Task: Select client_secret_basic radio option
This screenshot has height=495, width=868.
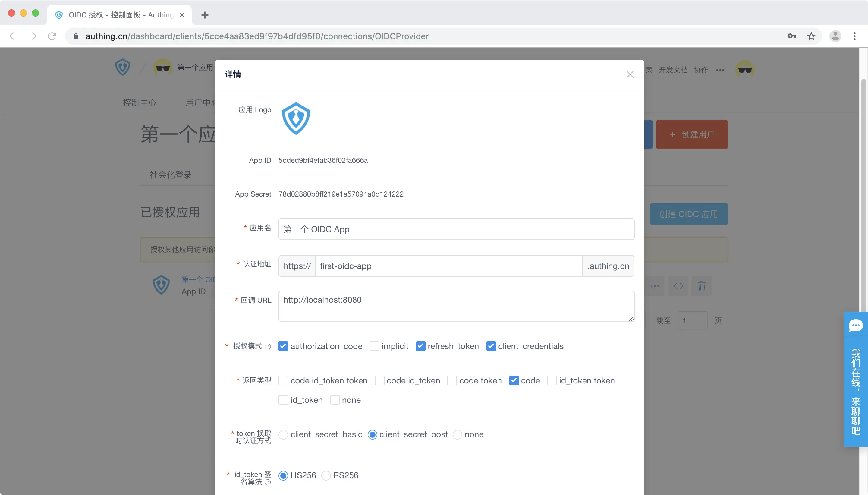Action: pyautogui.click(x=283, y=434)
